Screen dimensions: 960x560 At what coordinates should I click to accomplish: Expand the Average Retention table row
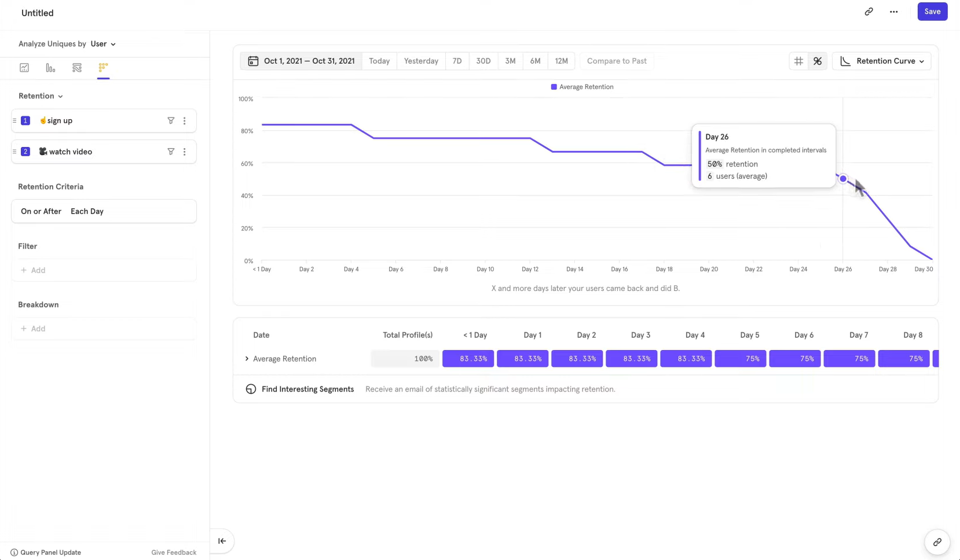point(247,359)
